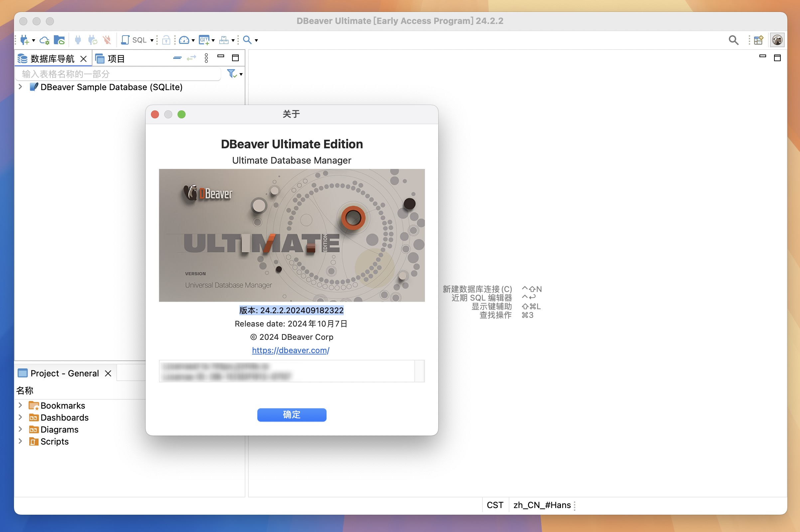This screenshot has width=800, height=532.
Task: Minimize the database navigator panel
Action: pyautogui.click(x=221, y=56)
